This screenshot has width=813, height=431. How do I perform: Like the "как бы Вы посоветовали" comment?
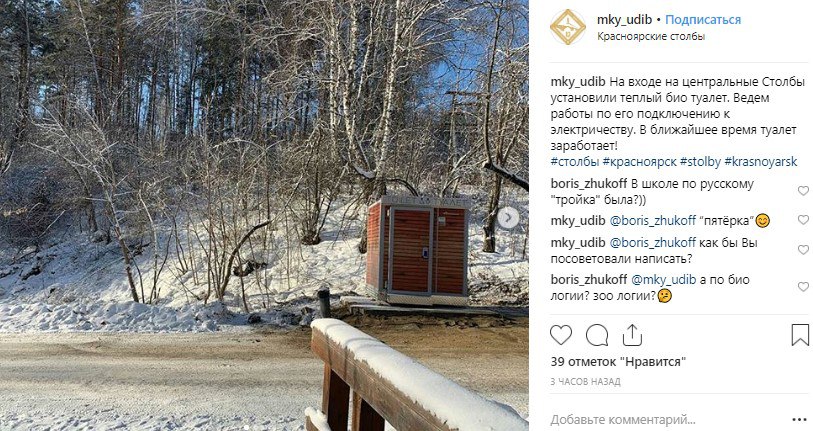[803, 250]
